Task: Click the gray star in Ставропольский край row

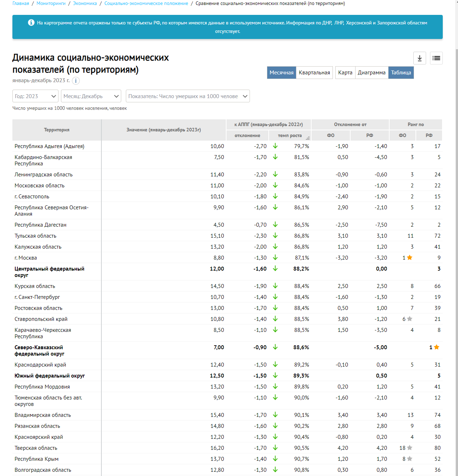Action: pyautogui.click(x=409, y=319)
